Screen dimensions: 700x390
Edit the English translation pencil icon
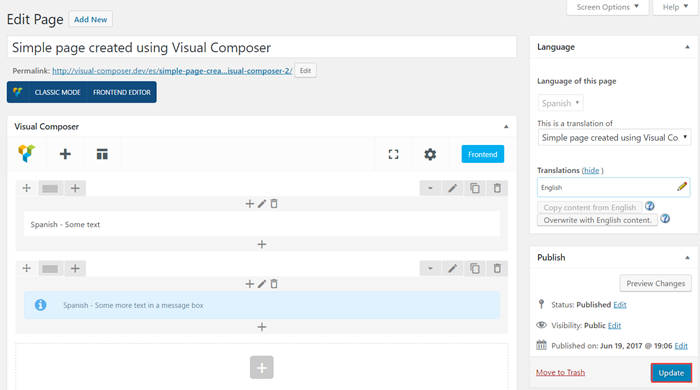[682, 187]
